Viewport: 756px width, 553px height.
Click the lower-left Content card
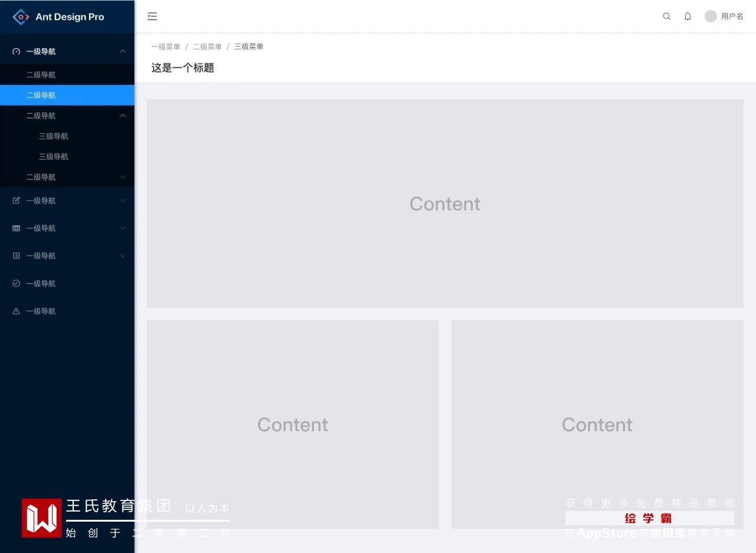[x=293, y=424]
